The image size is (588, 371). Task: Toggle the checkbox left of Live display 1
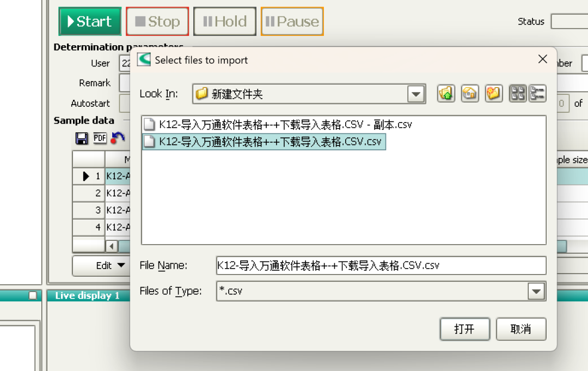33,295
